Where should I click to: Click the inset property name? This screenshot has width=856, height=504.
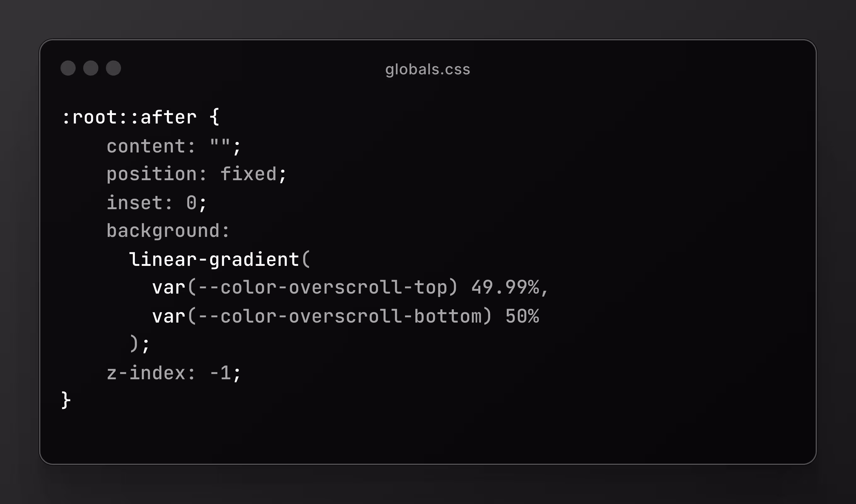click(x=135, y=203)
